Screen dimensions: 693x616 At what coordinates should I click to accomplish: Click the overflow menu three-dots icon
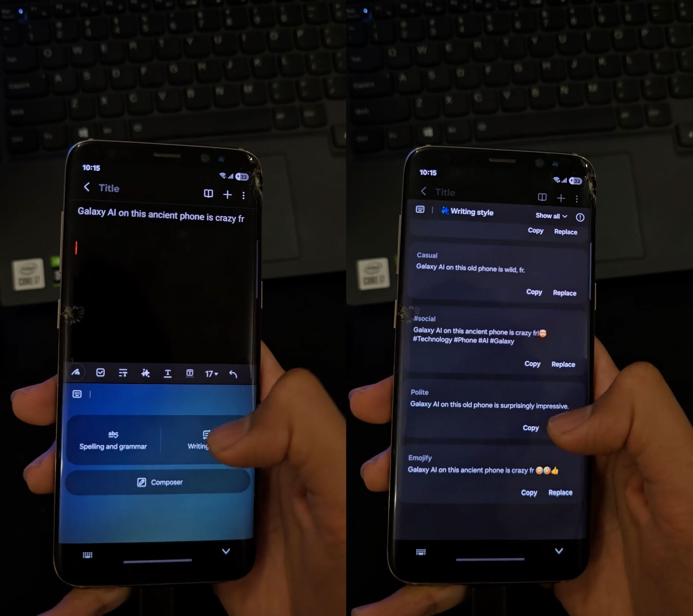[x=243, y=195]
